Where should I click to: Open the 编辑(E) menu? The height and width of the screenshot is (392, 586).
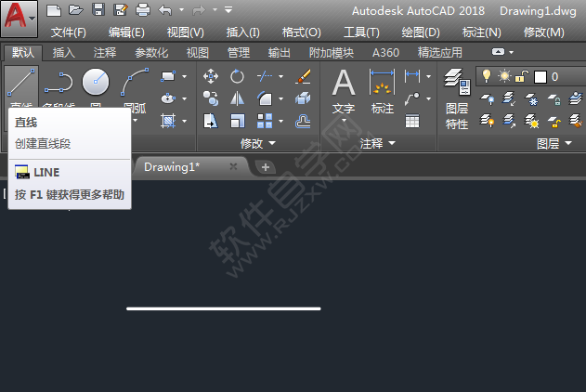(126, 33)
